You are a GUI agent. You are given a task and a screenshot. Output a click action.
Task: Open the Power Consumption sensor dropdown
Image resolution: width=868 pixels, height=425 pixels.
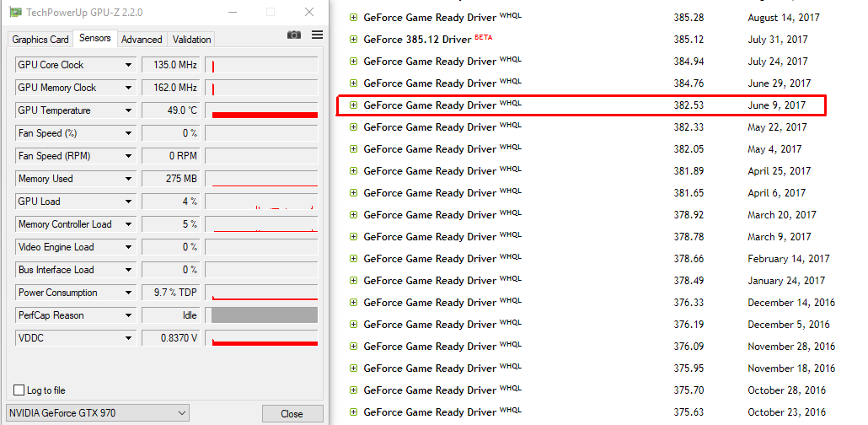128,293
